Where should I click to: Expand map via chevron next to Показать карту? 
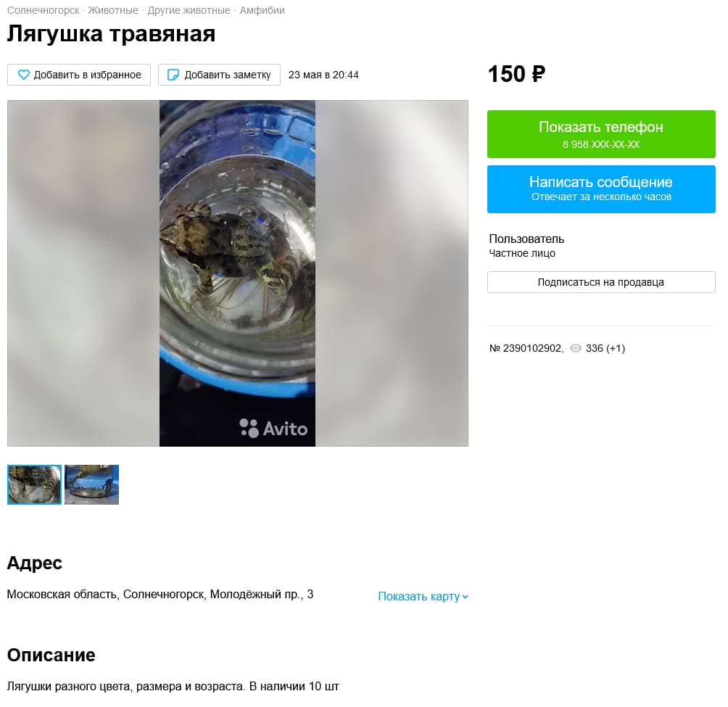pos(466,597)
